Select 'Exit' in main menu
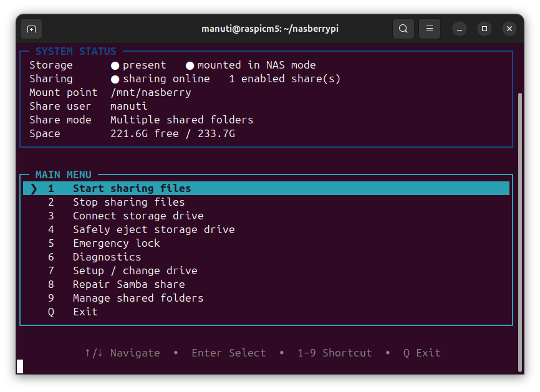This screenshot has width=540, height=392. [x=266, y=312]
